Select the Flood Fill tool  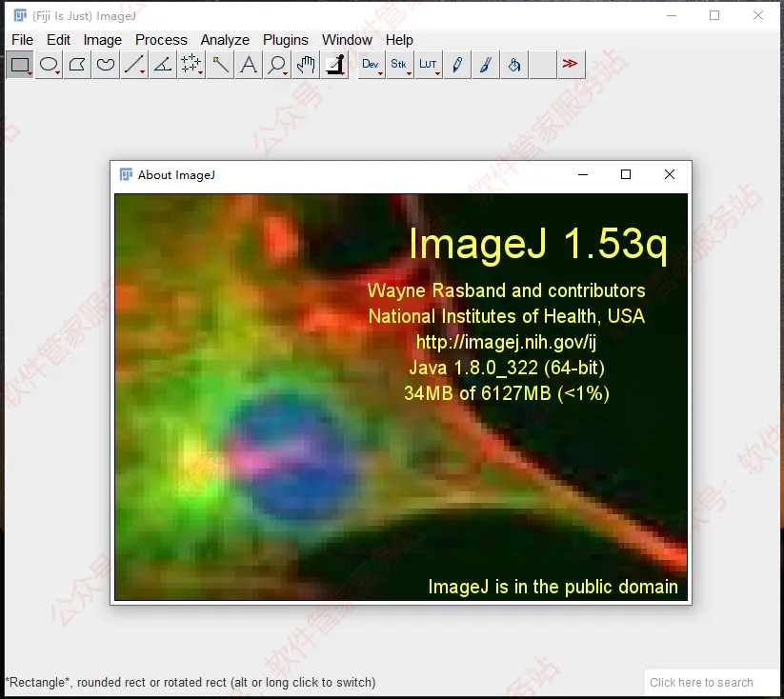[514, 65]
